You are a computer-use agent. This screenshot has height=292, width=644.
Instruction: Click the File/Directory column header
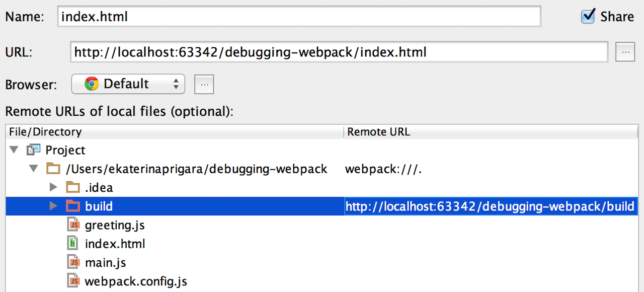(x=45, y=131)
